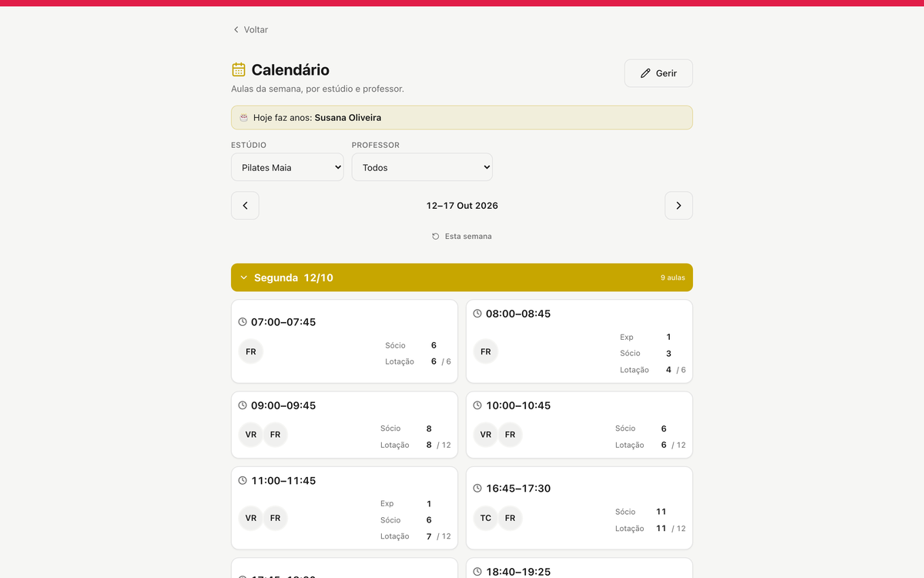
Task: Click the FR avatar in the 16:45–17:30 class
Action: 510,518
